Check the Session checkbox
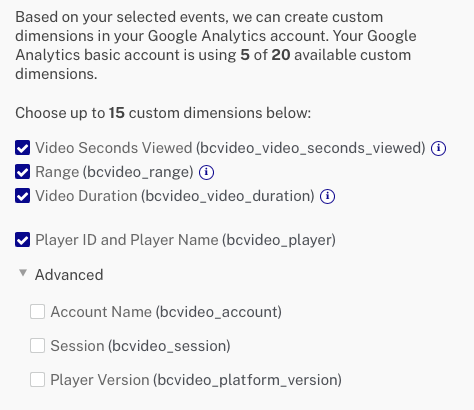 [x=37, y=345]
